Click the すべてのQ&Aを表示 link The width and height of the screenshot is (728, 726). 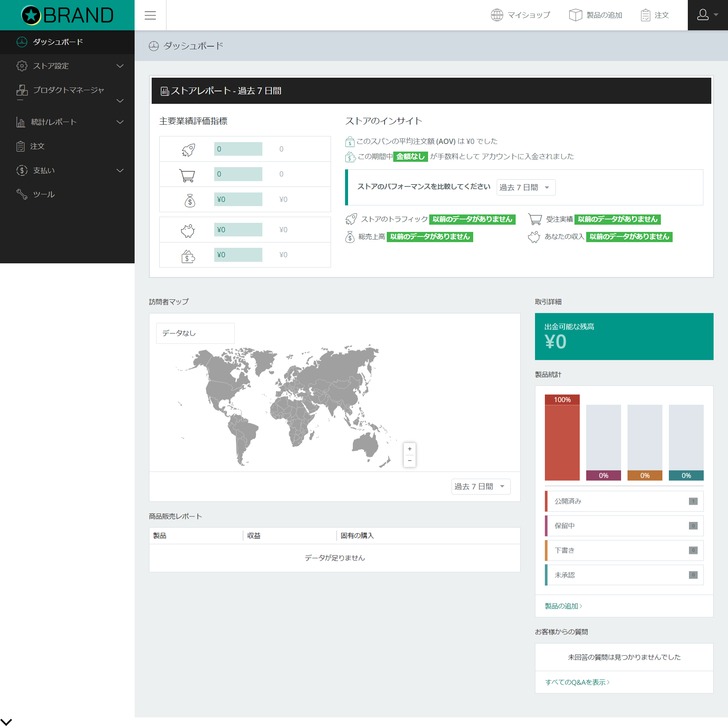[x=577, y=682]
